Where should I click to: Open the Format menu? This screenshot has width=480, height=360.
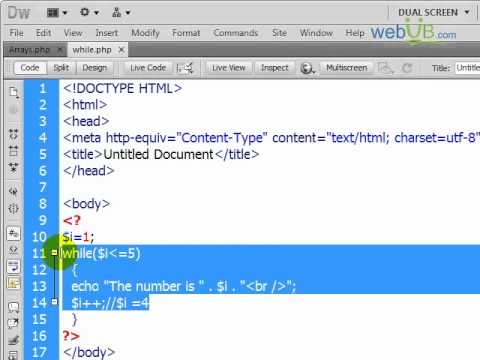186,33
